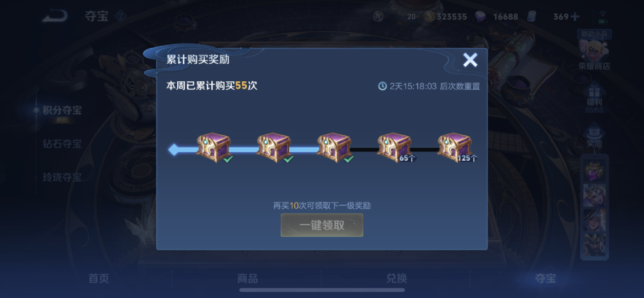644x298 pixels.
Task: Select the 玲珑夺宝 sidebar option
Action: (x=62, y=178)
